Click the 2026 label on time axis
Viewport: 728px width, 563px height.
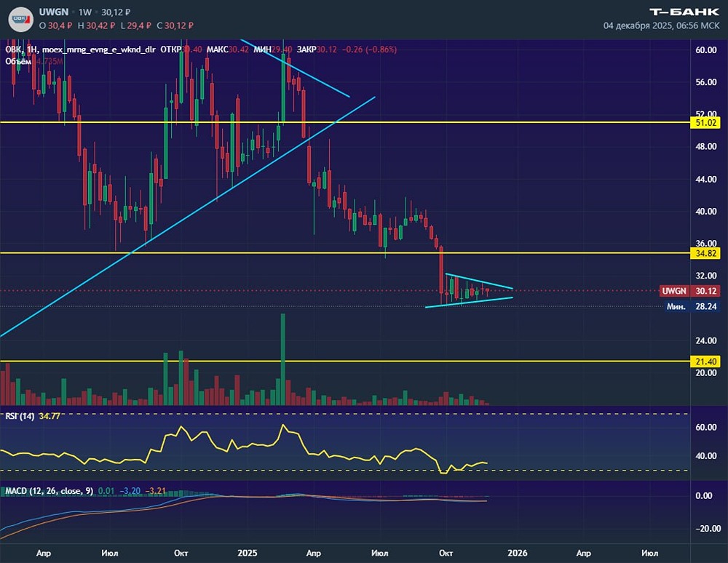pos(518,553)
